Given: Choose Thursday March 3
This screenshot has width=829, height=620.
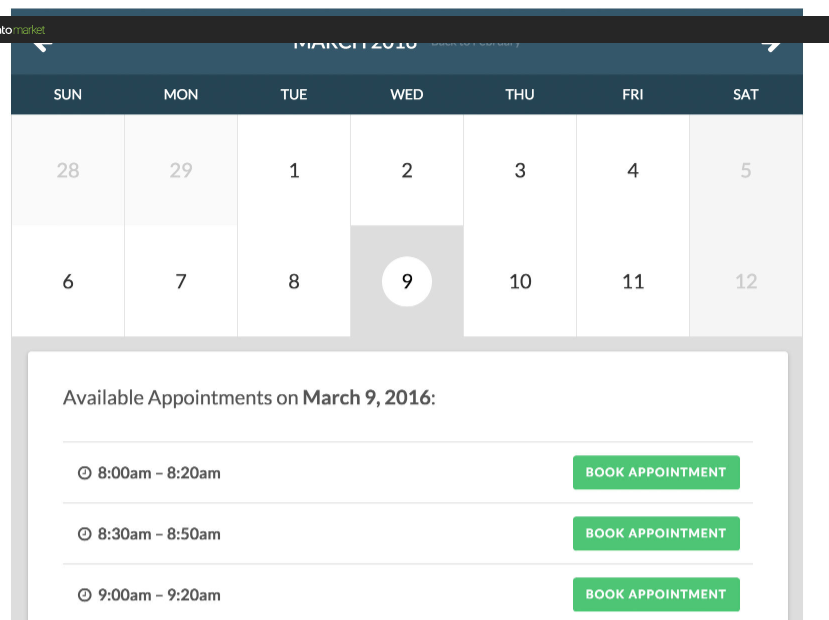Looking at the screenshot, I should pyautogui.click(x=520, y=170).
